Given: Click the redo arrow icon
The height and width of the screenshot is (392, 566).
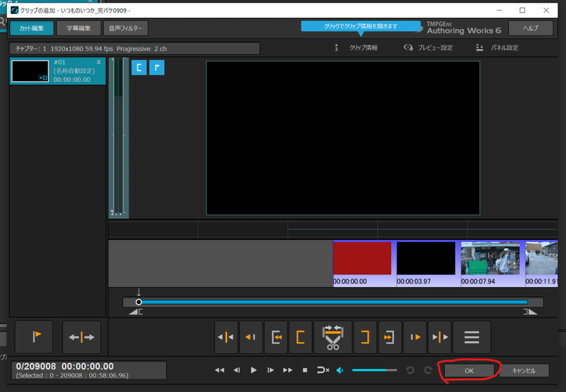Looking at the screenshot, I should click(x=428, y=370).
